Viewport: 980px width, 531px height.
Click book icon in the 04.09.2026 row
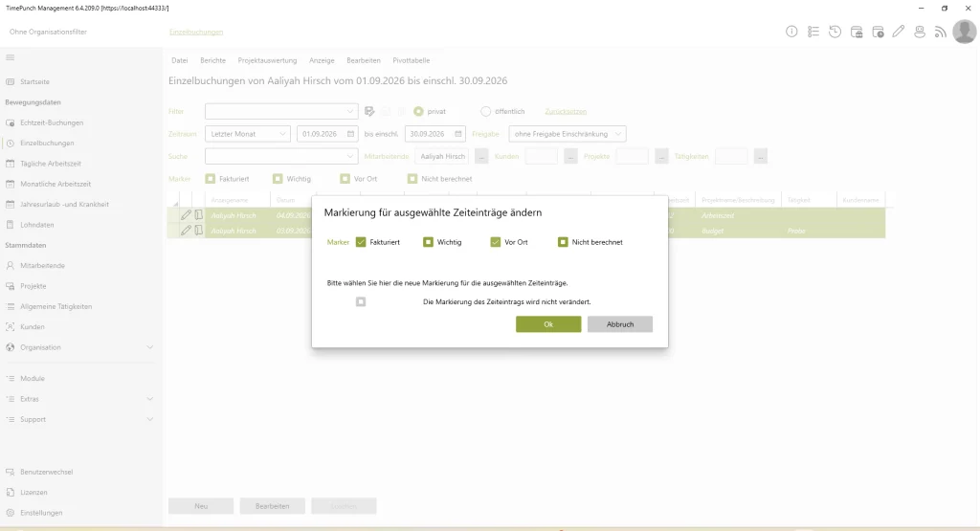coord(199,215)
